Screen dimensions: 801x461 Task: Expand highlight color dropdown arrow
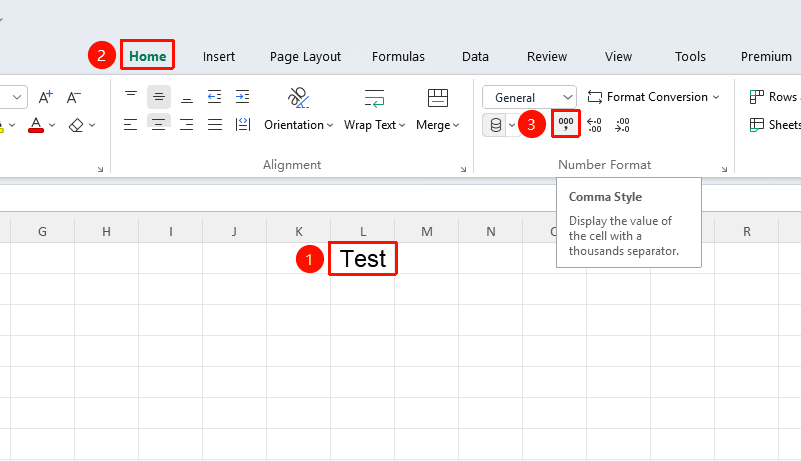click(12, 125)
